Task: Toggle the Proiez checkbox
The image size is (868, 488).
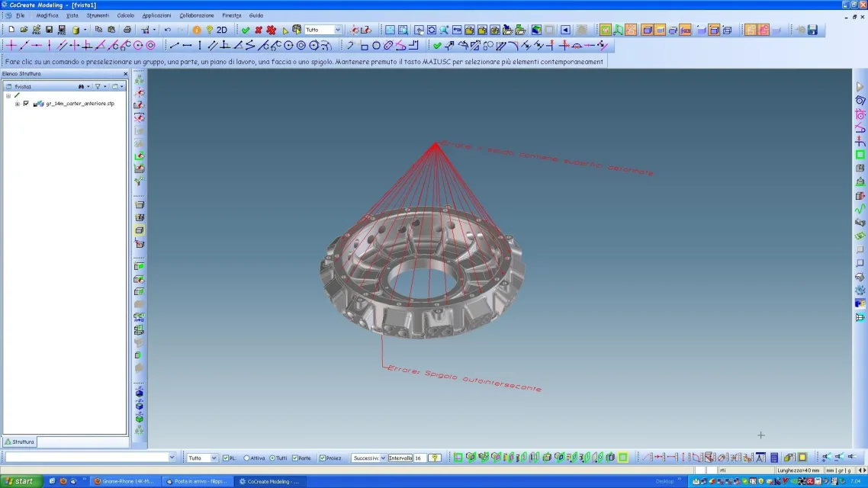Action: [x=323, y=458]
